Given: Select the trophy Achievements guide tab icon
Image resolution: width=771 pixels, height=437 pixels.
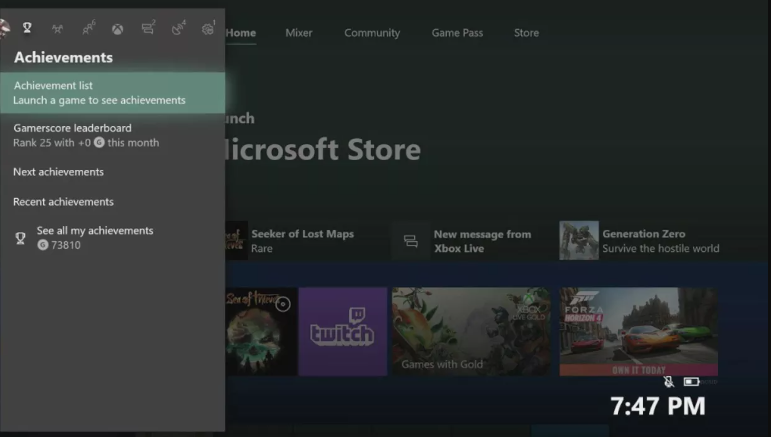Looking at the screenshot, I should (x=27, y=28).
